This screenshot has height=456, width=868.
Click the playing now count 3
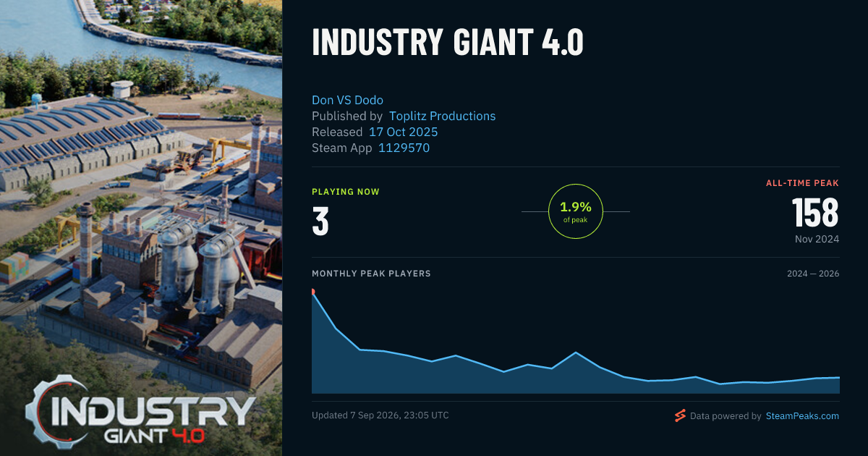point(320,221)
